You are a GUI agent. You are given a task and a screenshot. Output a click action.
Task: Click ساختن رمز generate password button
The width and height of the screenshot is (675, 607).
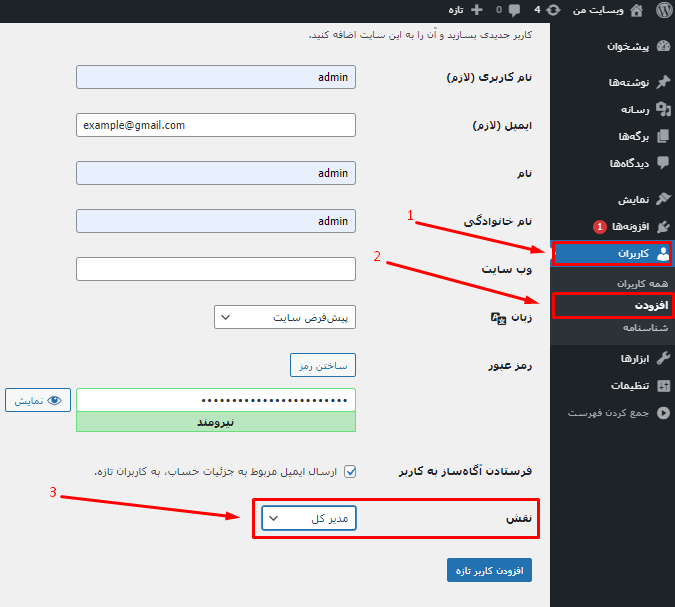323,365
